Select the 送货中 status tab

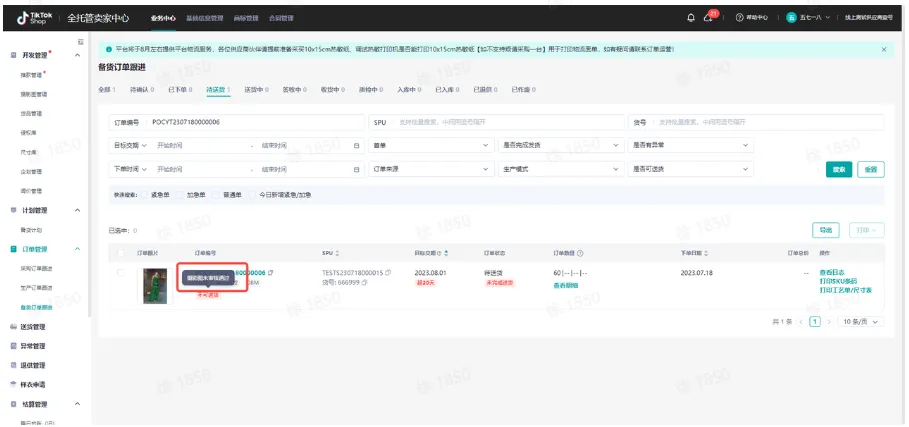pos(257,90)
